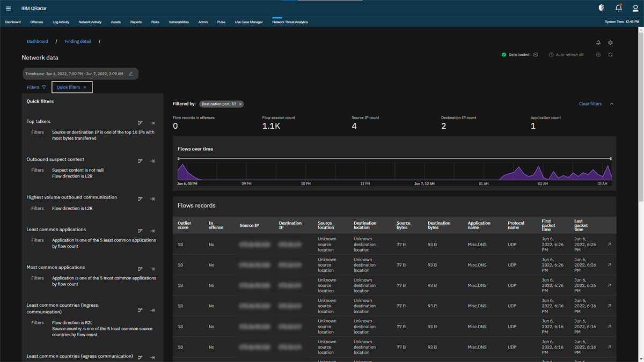Image resolution: width=644 pixels, height=362 pixels.
Task: Click the IBM security shield icon
Action: 601,8
